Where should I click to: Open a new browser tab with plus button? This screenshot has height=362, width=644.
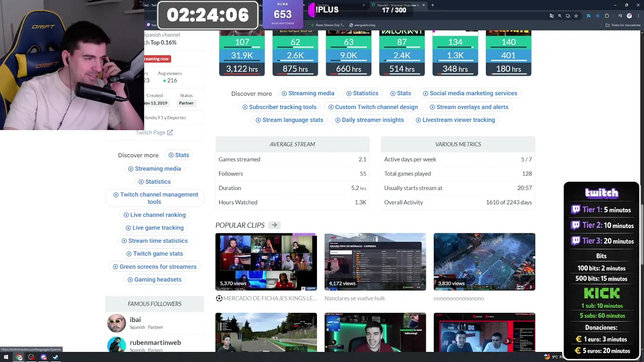click(x=432, y=5)
